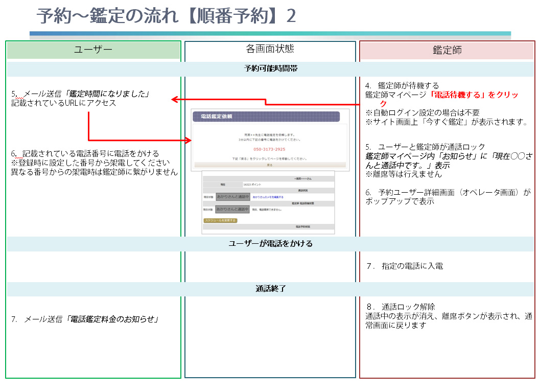Click the あかりさんと通話中 button beside the memo link
Viewport: 539px width, 392px height.
tap(232, 197)
